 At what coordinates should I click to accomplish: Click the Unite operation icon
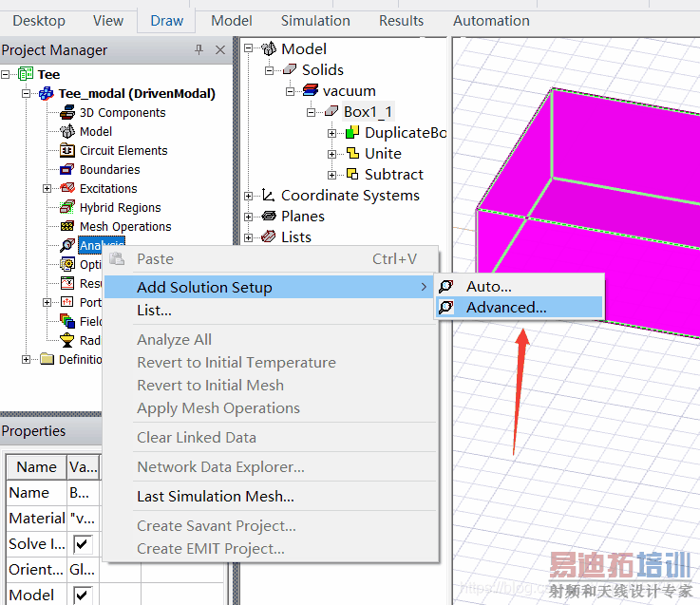tap(352, 153)
